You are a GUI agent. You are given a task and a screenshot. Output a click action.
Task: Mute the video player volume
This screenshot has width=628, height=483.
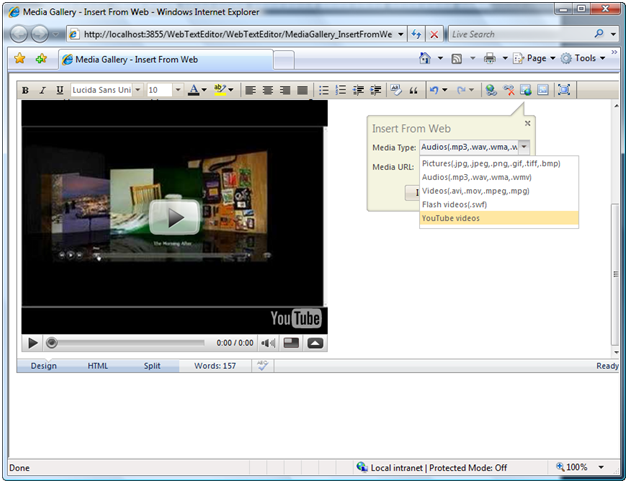coord(268,343)
